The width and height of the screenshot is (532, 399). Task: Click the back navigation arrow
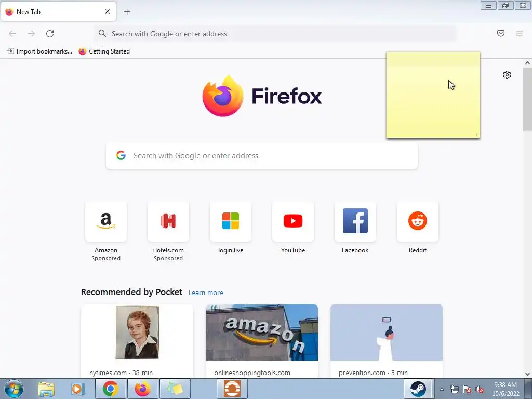(x=12, y=34)
